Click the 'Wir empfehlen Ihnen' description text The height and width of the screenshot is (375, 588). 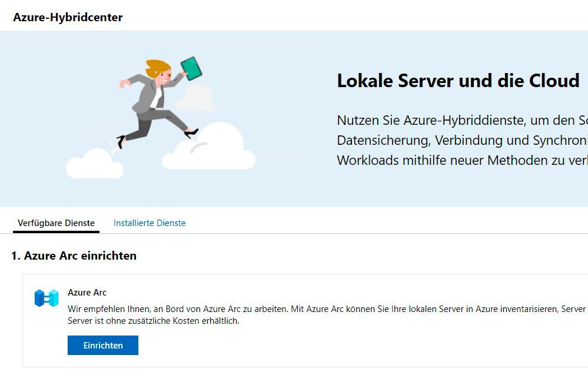(x=328, y=315)
